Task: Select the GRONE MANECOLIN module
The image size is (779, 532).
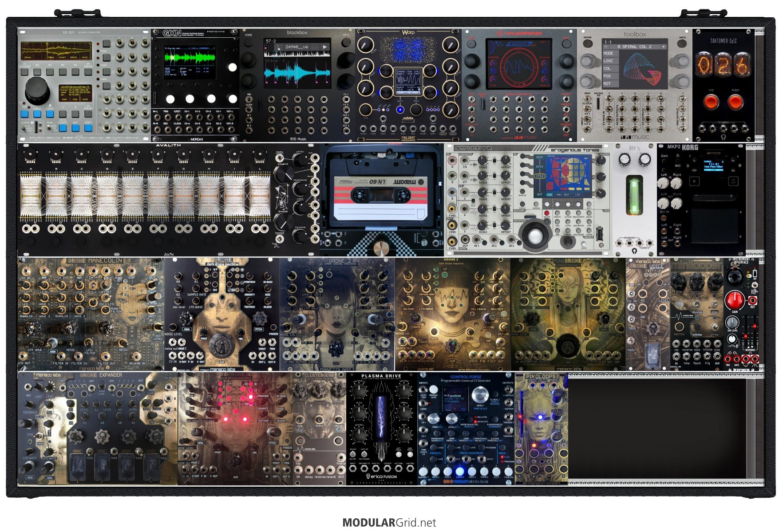Action: (x=91, y=314)
